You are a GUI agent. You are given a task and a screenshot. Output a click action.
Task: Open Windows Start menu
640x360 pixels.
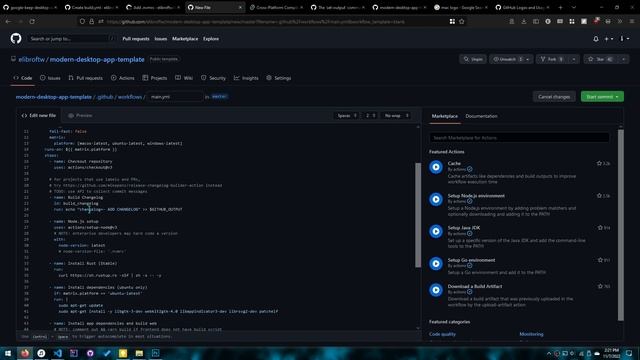(x=8, y=353)
